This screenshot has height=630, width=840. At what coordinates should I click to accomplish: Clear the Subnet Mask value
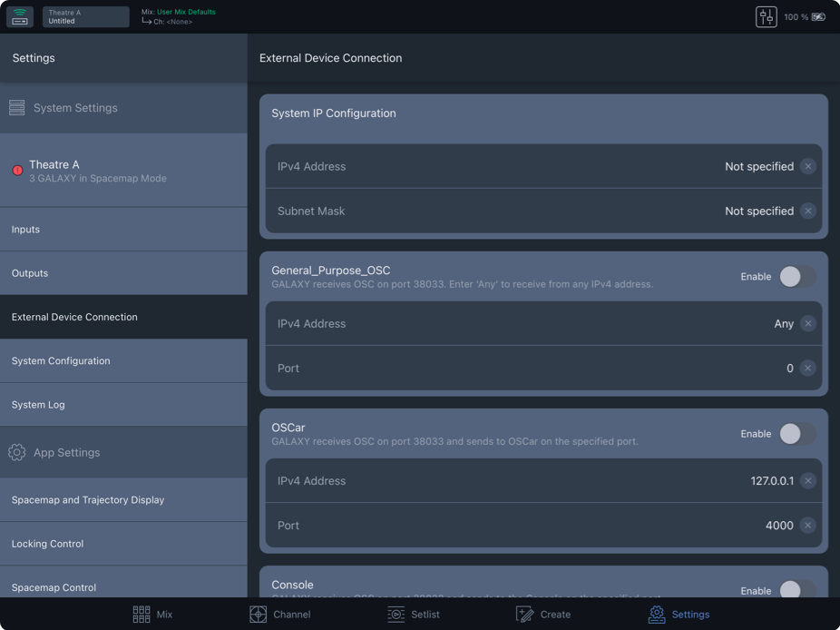tap(808, 211)
